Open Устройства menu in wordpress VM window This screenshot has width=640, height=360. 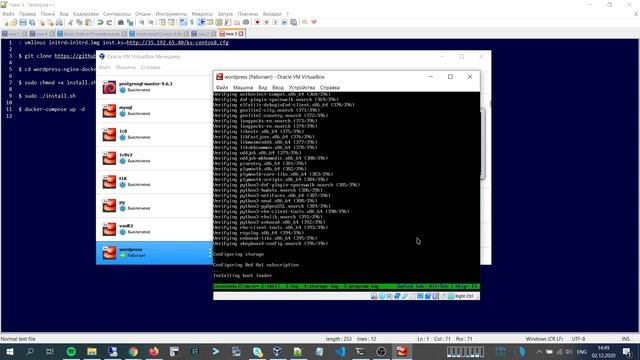[x=302, y=88]
